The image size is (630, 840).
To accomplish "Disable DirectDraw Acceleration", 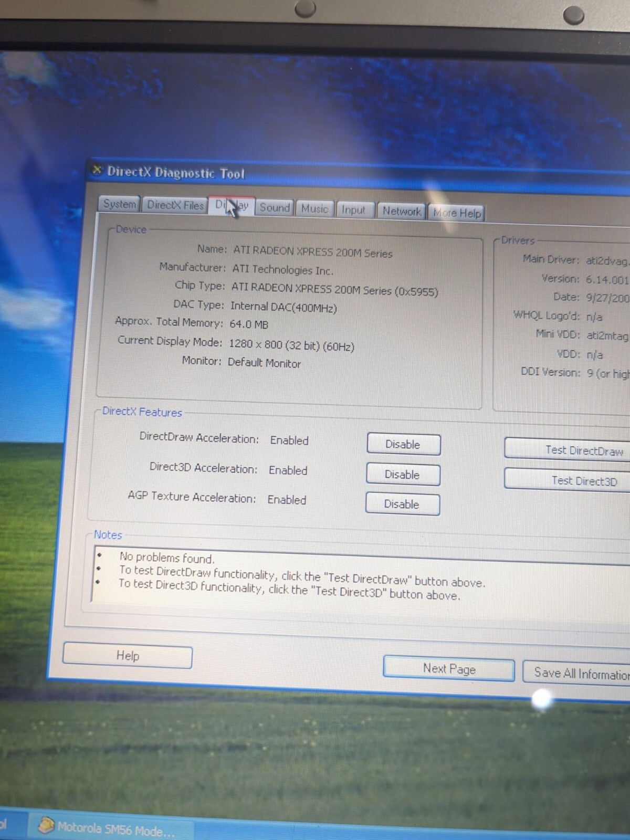I will click(403, 444).
